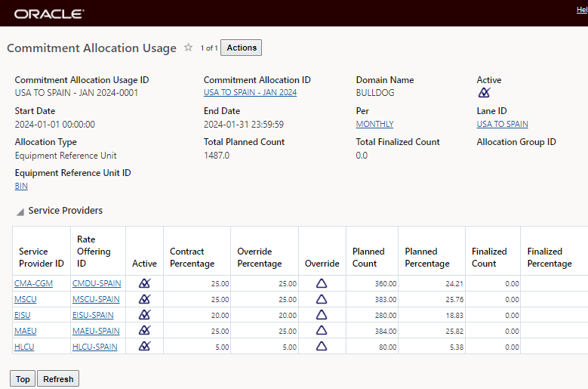Click Override triangle icon in EISU row
This screenshot has height=389, width=588.
[322, 314]
